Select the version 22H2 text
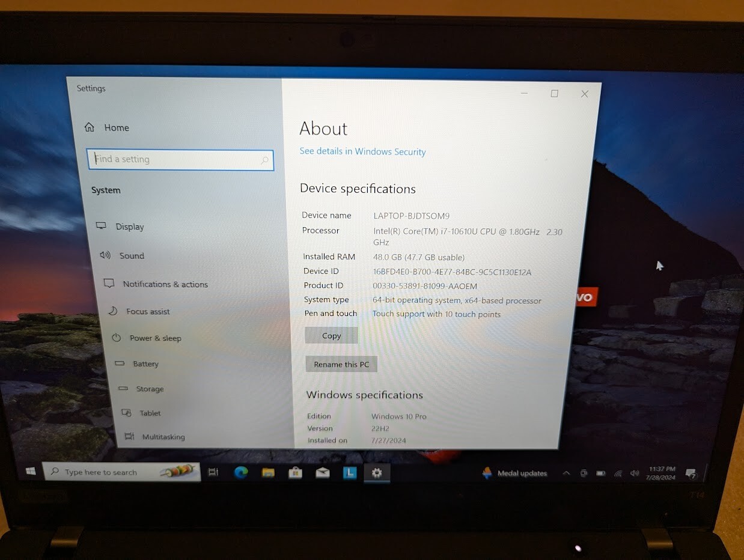This screenshot has width=744, height=560. click(380, 428)
